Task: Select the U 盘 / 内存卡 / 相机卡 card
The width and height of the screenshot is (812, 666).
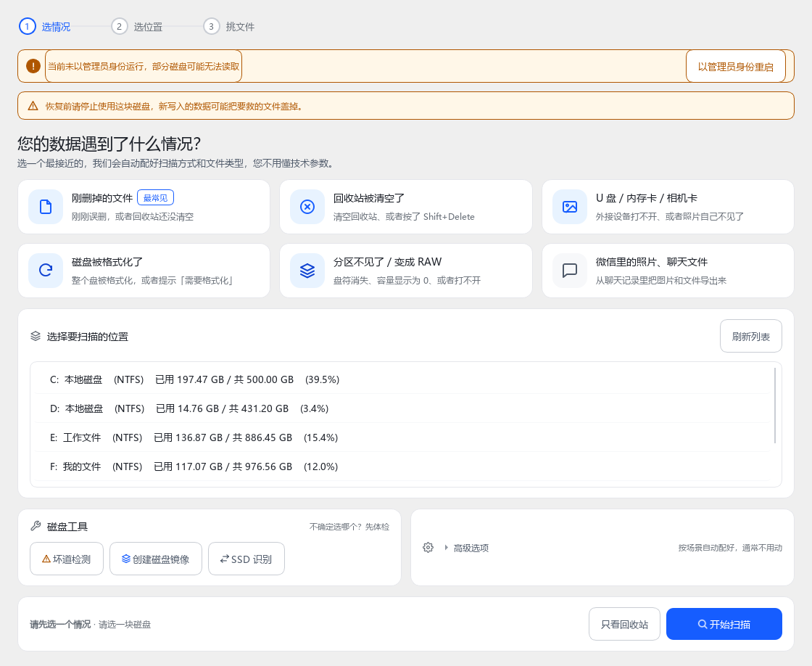Action: point(668,207)
